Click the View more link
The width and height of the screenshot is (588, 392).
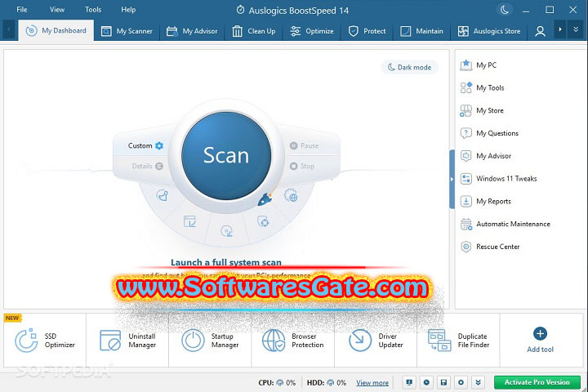coord(372,383)
